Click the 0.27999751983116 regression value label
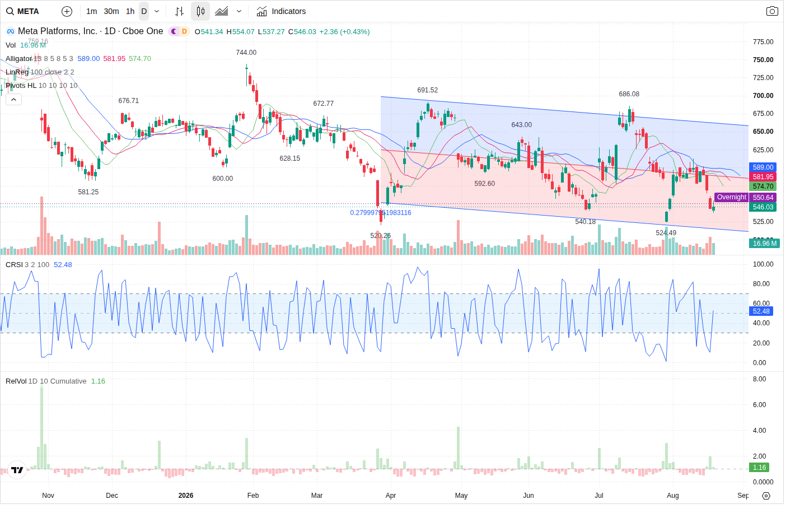This screenshot has height=532, width=795. 381,213
